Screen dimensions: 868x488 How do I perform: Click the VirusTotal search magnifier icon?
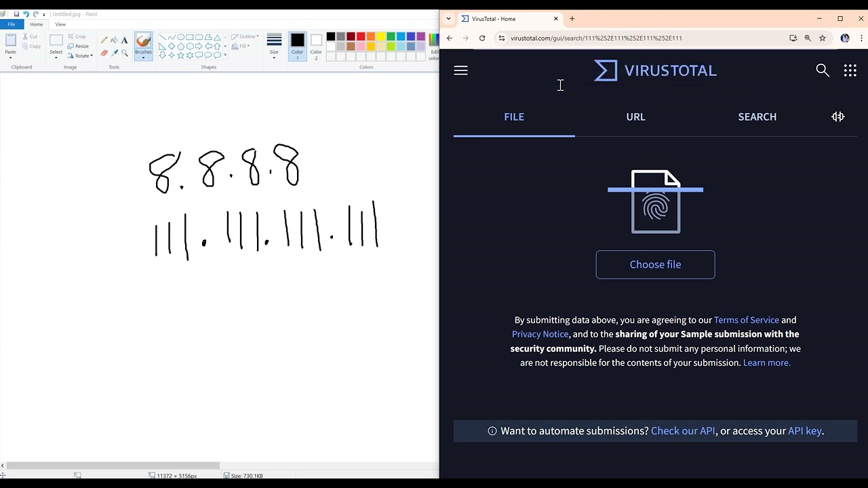tap(823, 70)
